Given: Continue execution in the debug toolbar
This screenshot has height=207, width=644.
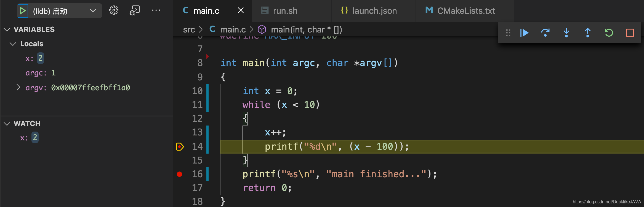Looking at the screenshot, I should 524,33.
